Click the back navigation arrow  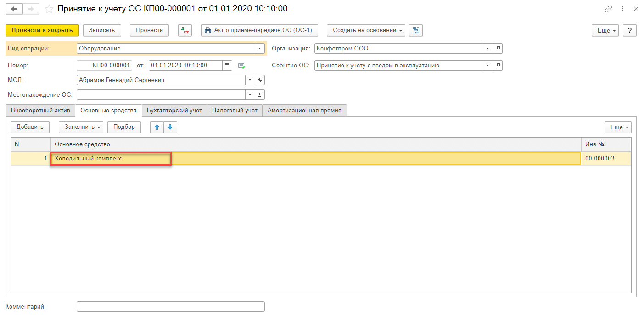(14, 9)
